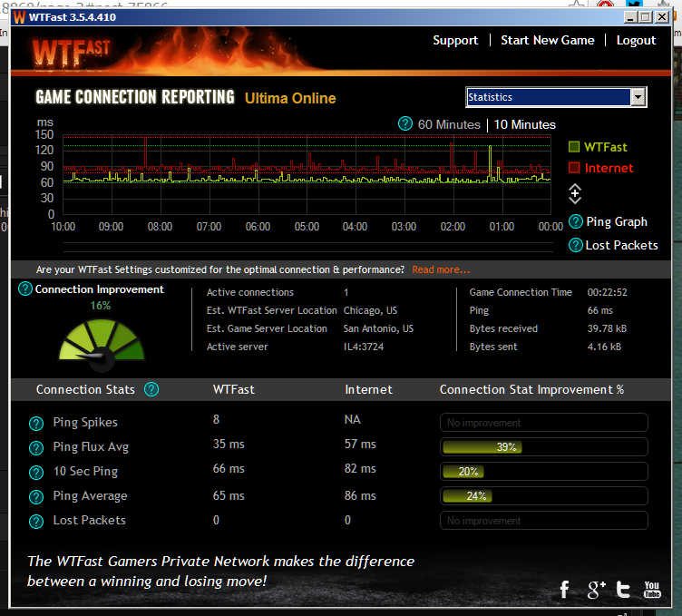Click the 16% improvement value
682x616 pixels.
(x=101, y=306)
